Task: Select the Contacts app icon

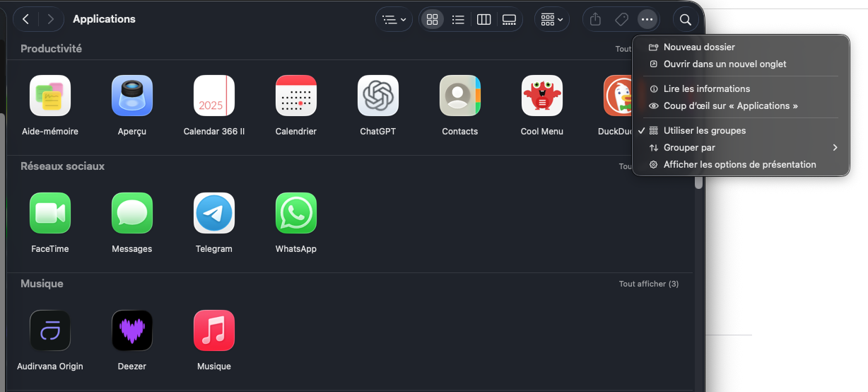Action: tap(460, 96)
